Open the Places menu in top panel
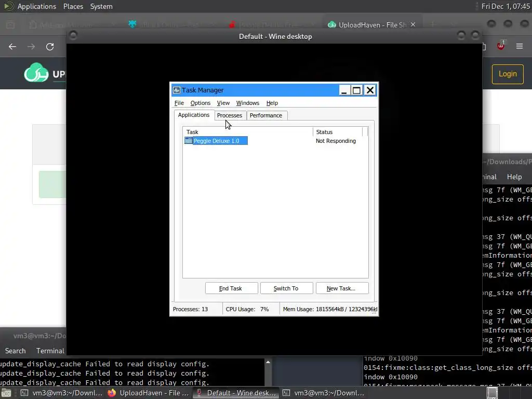This screenshot has height=399, width=532. pyautogui.click(x=73, y=6)
